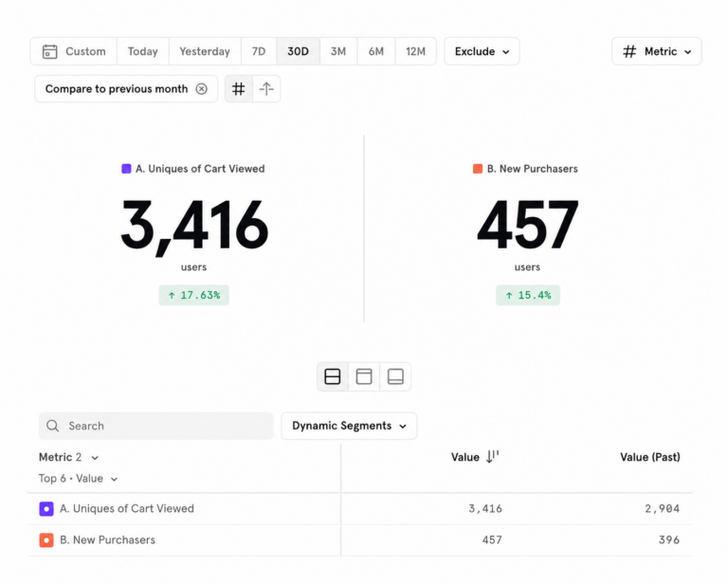The image size is (728, 584).
Task: Sort by the Value column header
Action: point(465,457)
